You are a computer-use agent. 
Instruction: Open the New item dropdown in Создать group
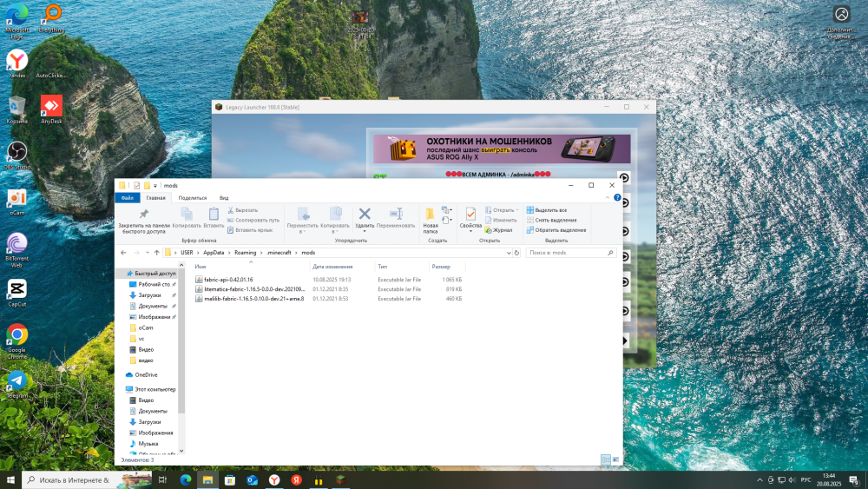[x=447, y=210]
